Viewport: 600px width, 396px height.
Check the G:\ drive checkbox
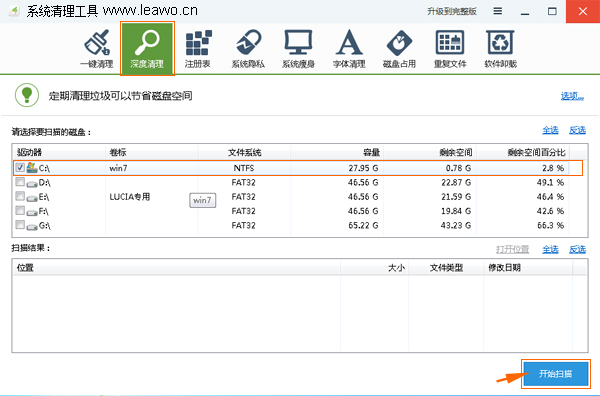pyautogui.click(x=20, y=224)
